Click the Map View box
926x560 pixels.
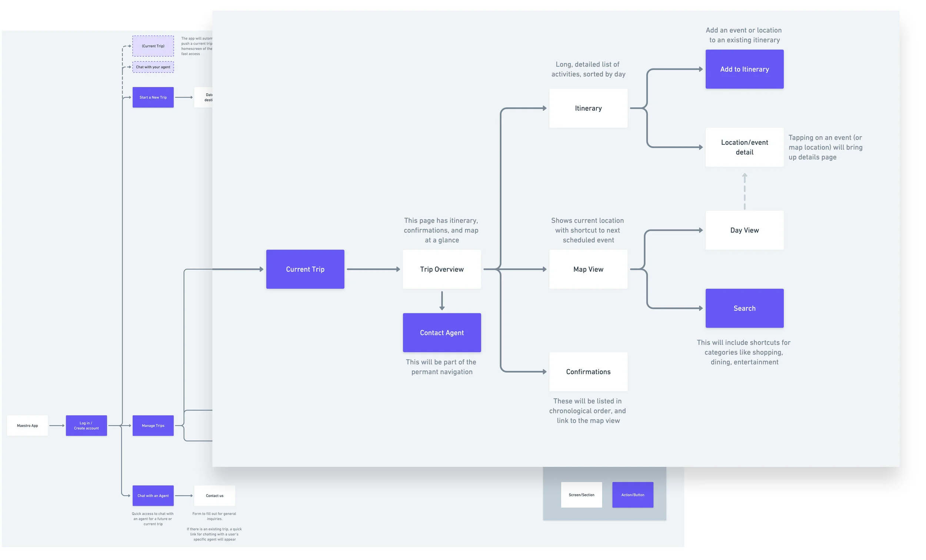pos(588,269)
